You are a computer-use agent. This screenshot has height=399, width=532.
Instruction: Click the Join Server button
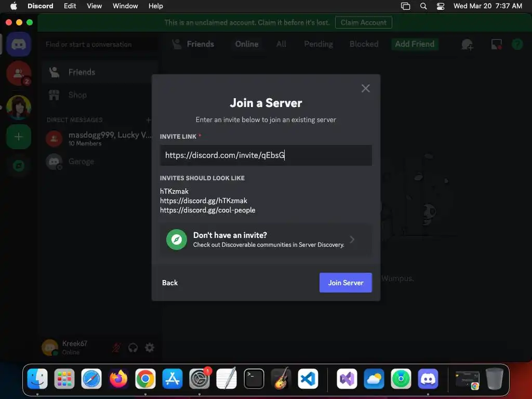point(345,283)
